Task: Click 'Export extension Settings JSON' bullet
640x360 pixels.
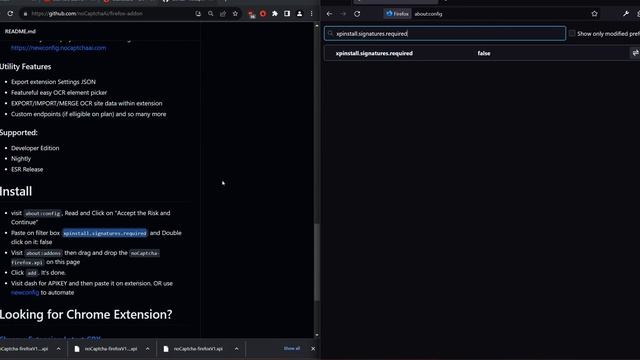Action: pyautogui.click(x=53, y=82)
